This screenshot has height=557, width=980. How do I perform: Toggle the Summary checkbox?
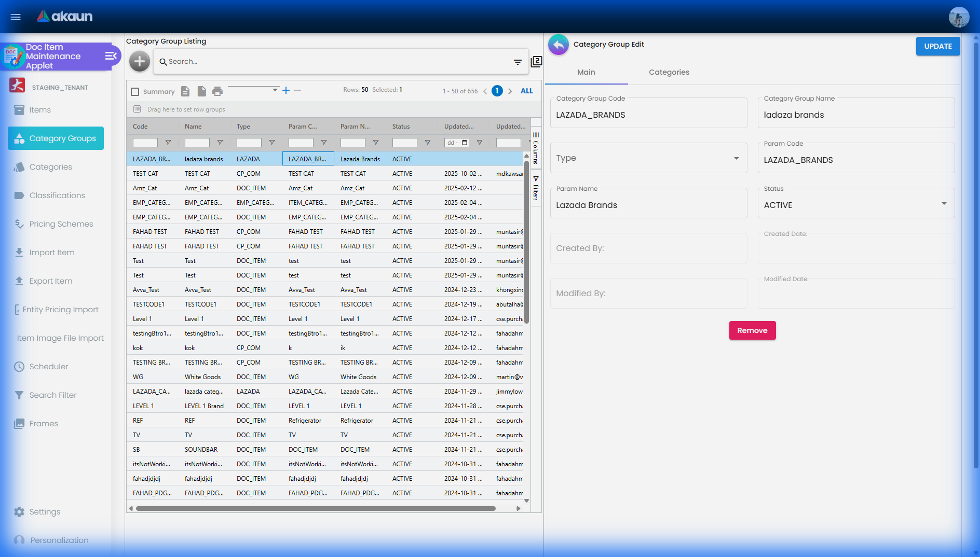(x=135, y=92)
